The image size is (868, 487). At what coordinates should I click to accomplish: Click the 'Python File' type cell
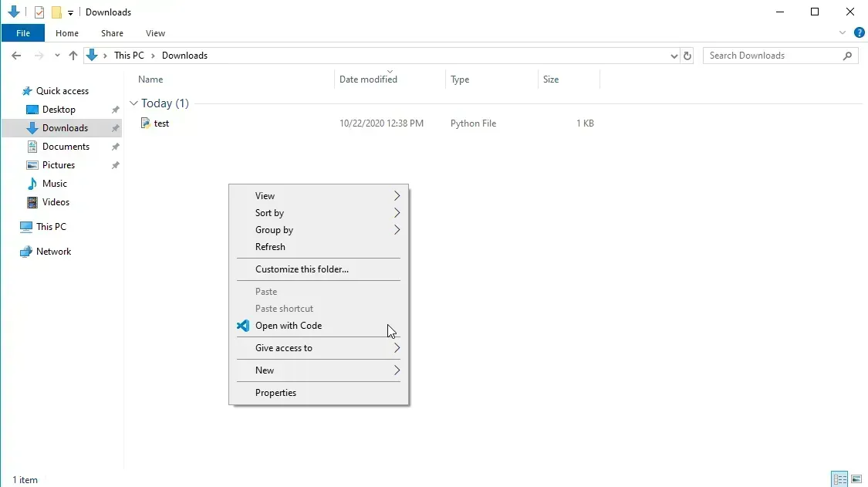coord(473,123)
